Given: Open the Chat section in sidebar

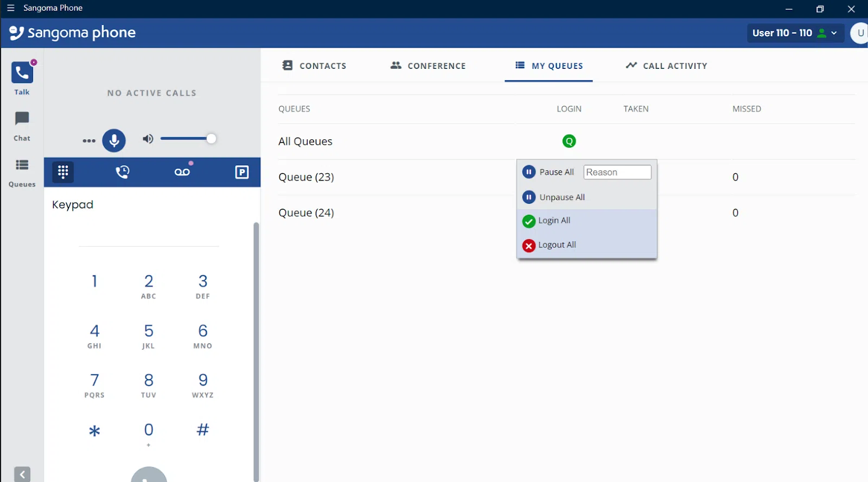Looking at the screenshot, I should click(x=22, y=126).
